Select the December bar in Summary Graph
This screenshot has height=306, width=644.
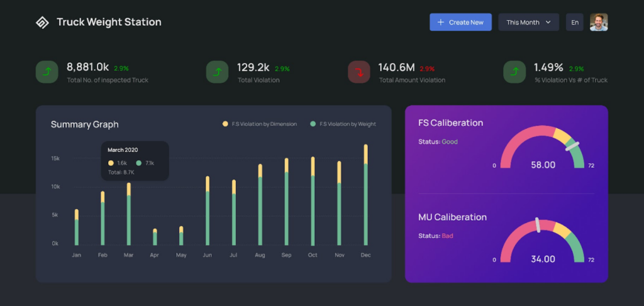click(x=365, y=195)
